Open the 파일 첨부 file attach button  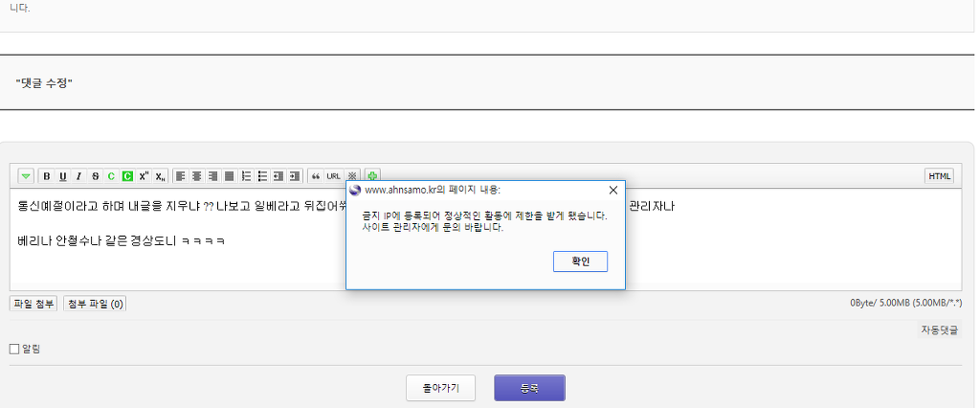(34, 304)
